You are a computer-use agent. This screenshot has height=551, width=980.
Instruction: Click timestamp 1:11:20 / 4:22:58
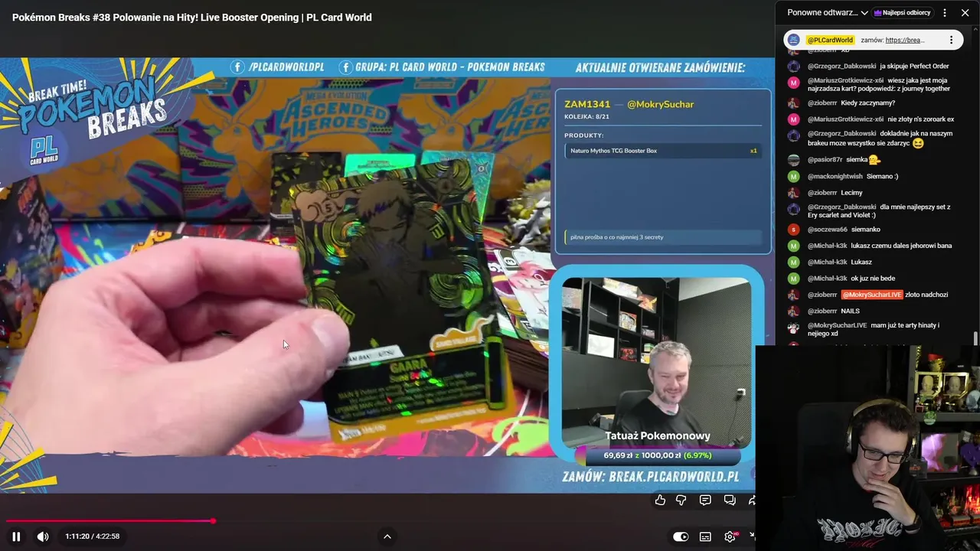pyautogui.click(x=92, y=536)
